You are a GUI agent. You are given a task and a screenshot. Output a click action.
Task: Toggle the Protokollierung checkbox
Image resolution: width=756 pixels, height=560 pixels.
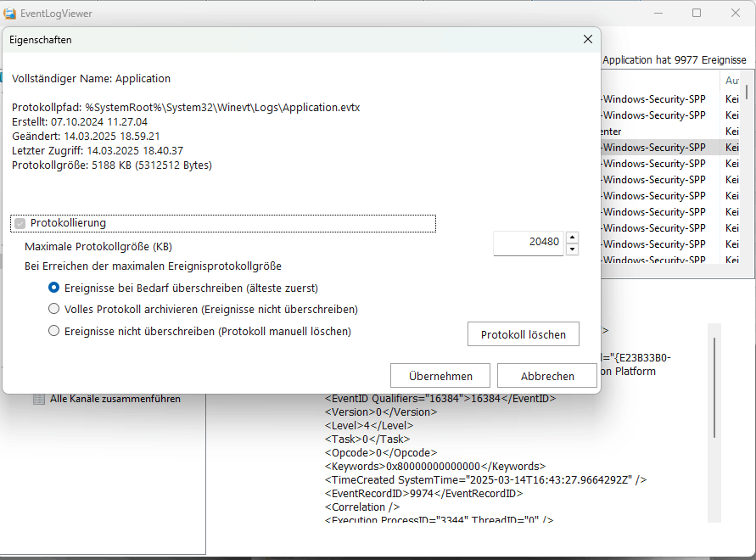click(20, 223)
